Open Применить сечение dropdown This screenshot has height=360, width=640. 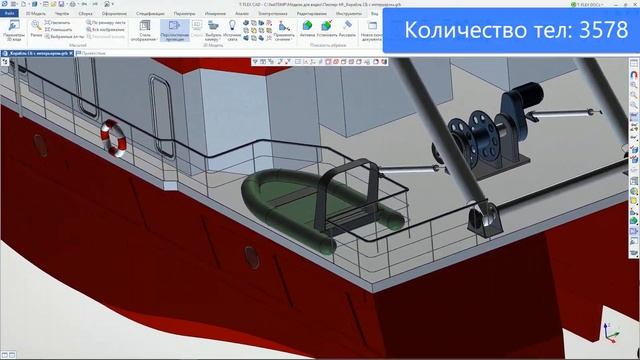(284, 31)
